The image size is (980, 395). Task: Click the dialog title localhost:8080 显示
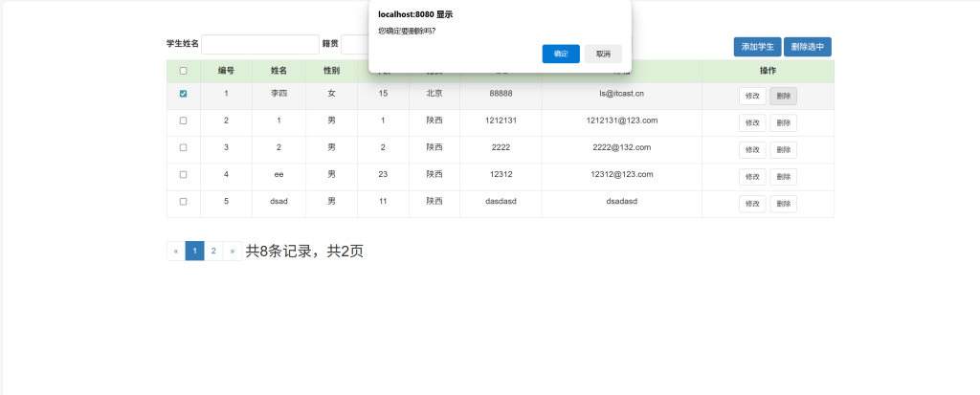[x=415, y=14]
